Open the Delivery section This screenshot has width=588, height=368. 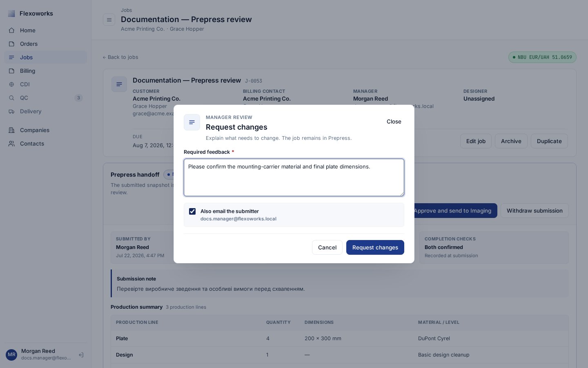(x=45, y=111)
